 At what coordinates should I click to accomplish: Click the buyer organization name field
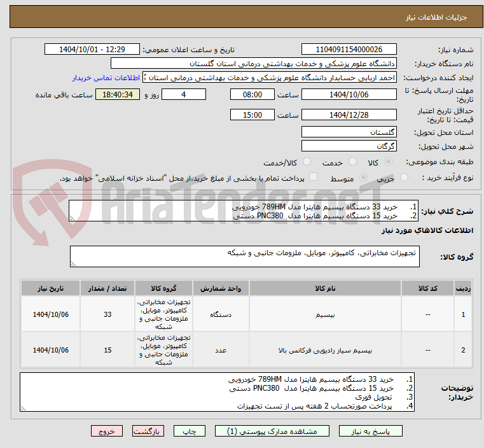(x=253, y=64)
